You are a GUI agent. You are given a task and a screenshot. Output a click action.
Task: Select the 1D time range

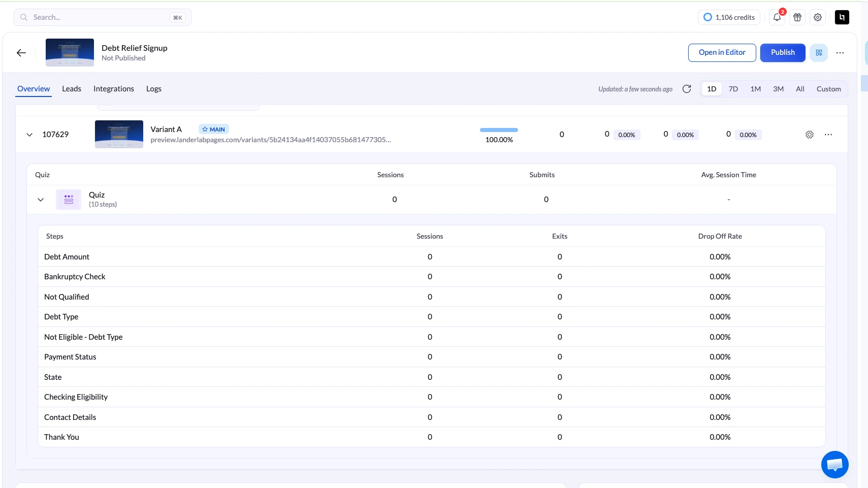tap(712, 89)
